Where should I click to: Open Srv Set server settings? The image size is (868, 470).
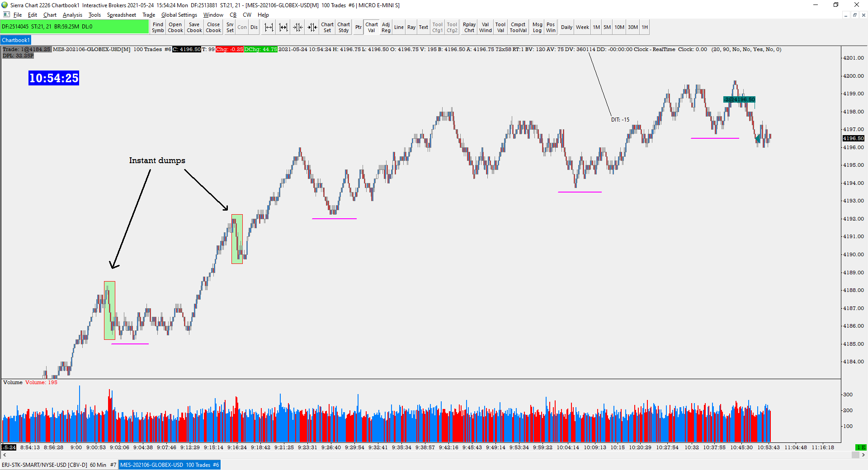coord(230,27)
